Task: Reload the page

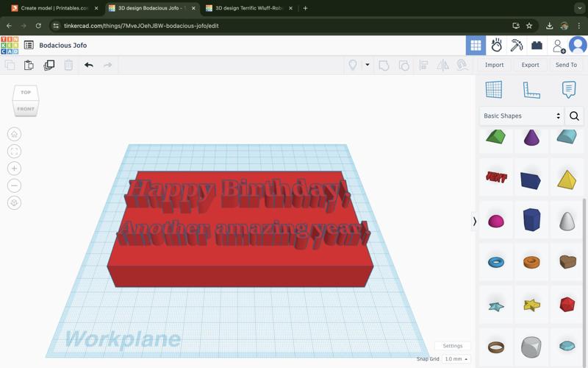Action: (x=38, y=26)
